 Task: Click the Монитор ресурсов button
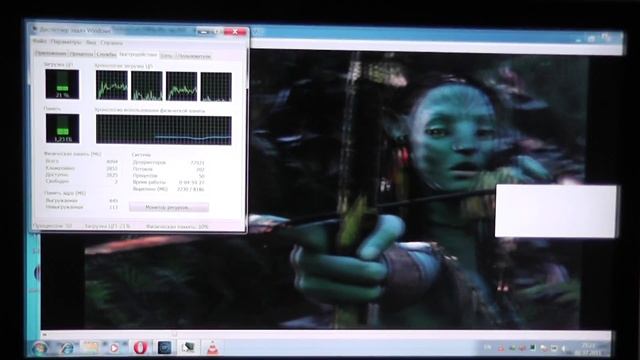pos(169,207)
